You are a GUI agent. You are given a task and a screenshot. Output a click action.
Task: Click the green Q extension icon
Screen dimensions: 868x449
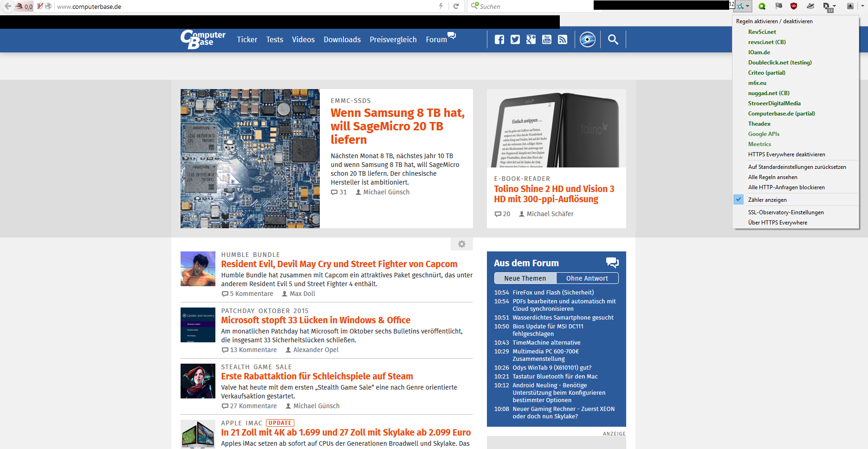click(762, 6)
